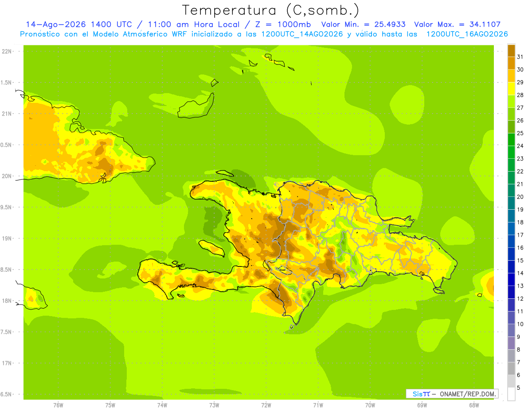Click the "73W" longitude label
Viewport: 532px width, 411px height.
click(x=214, y=405)
